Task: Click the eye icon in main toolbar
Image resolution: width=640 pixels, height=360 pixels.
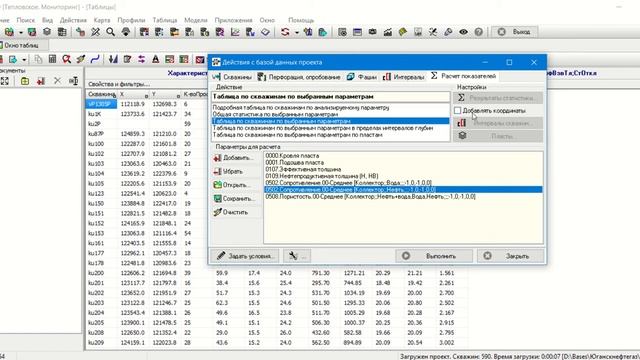Action: click(463, 32)
